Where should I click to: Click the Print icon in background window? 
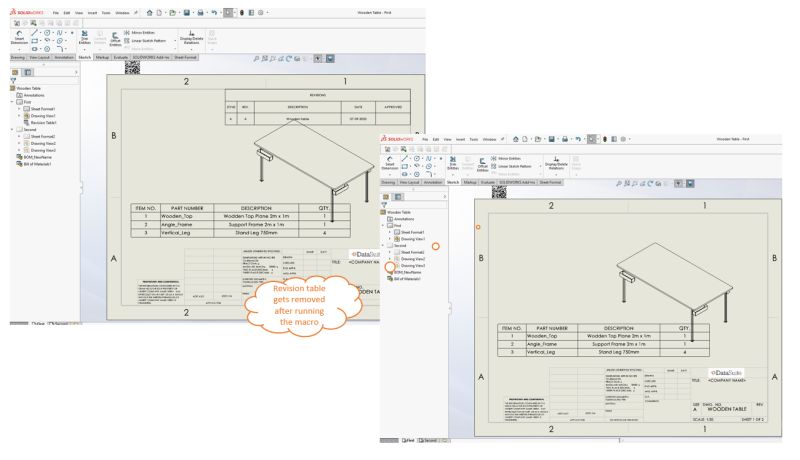pyautogui.click(x=201, y=13)
